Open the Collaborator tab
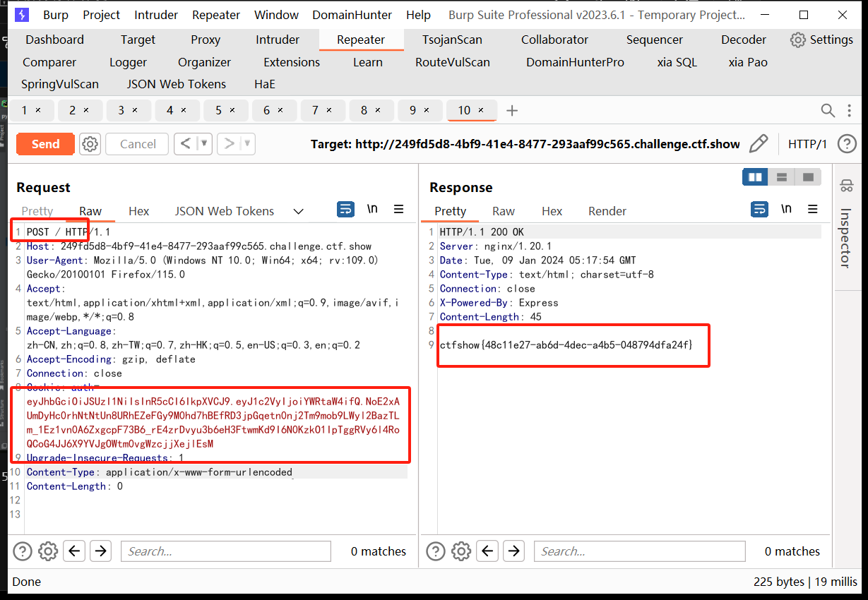This screenshot has width=868, height=600. click(554, 40)
